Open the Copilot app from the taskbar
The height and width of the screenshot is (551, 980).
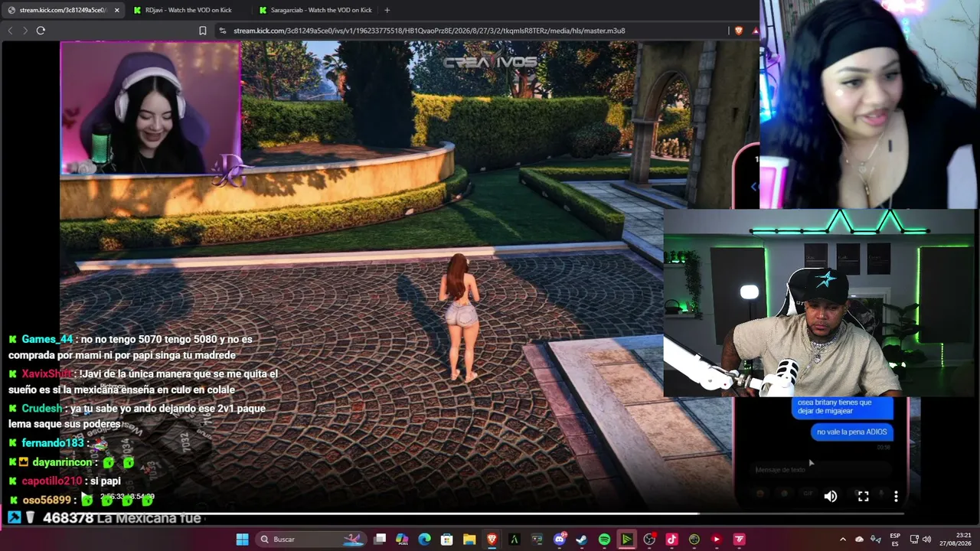[402, 540]
